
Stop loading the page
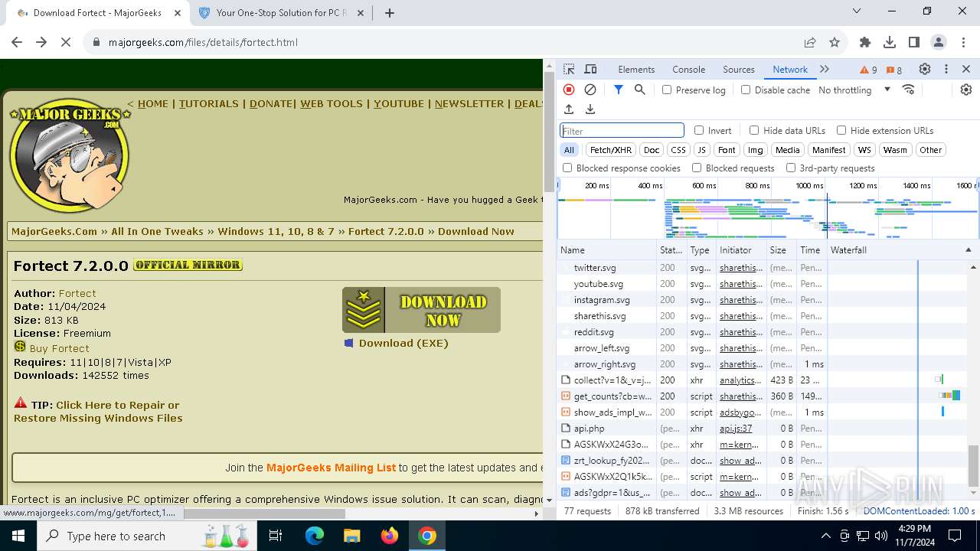click(x=66, y=42)
